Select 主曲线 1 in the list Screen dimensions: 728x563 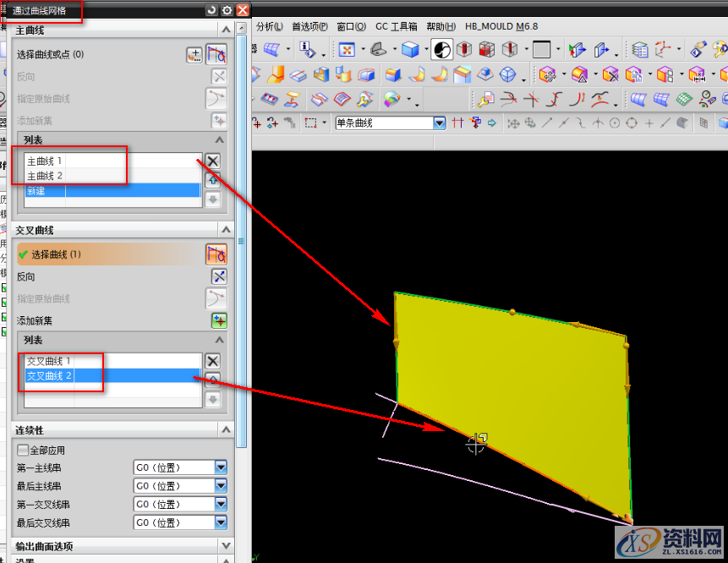click(46, 161)
